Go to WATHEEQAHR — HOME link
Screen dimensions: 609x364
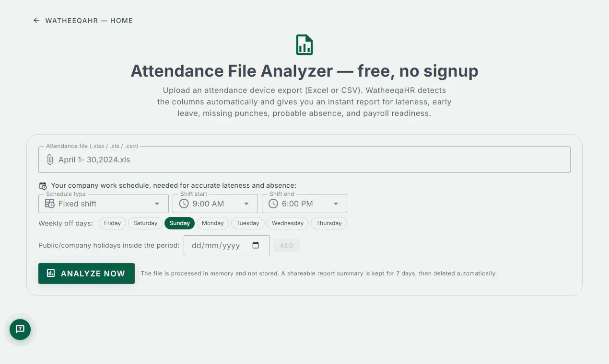(83, 21)
